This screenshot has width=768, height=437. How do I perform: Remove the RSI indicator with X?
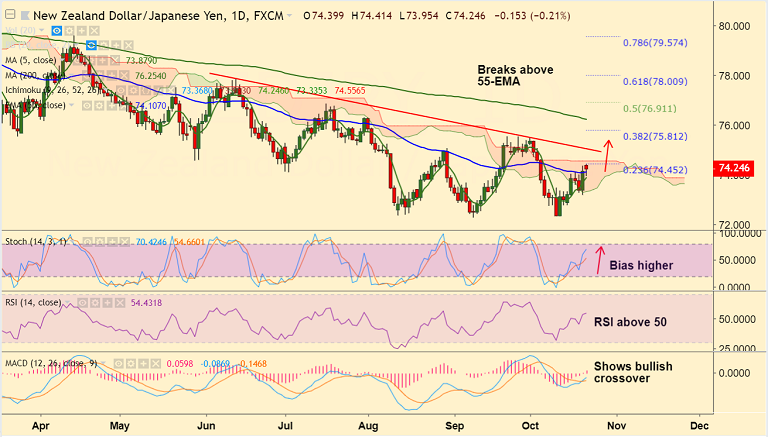pyautogui.click(x=120, y=303)
